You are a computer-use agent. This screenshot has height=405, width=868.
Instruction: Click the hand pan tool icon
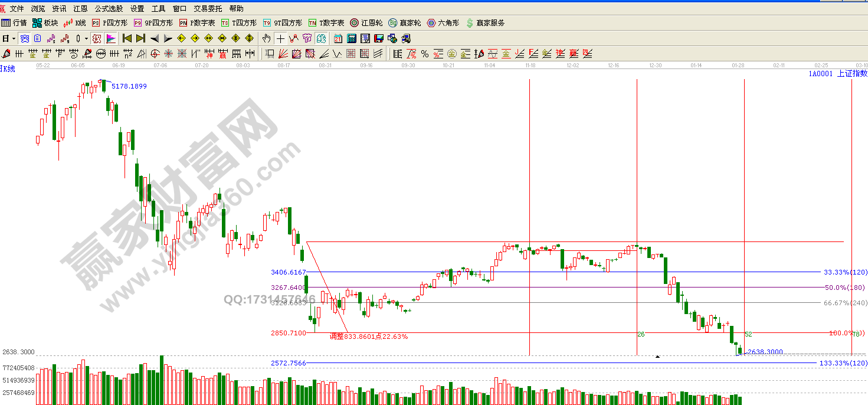coord(267,38)
